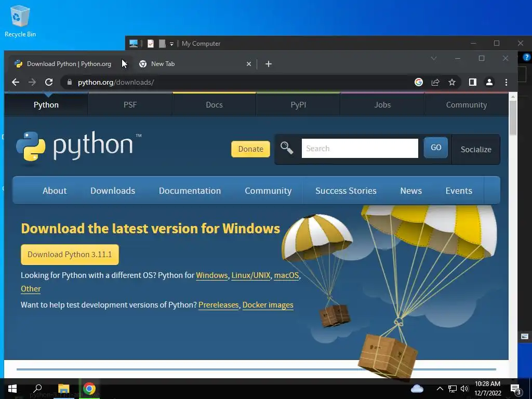Follow the macOS download link
532x399 pixels.
click(x=286, y=275)
